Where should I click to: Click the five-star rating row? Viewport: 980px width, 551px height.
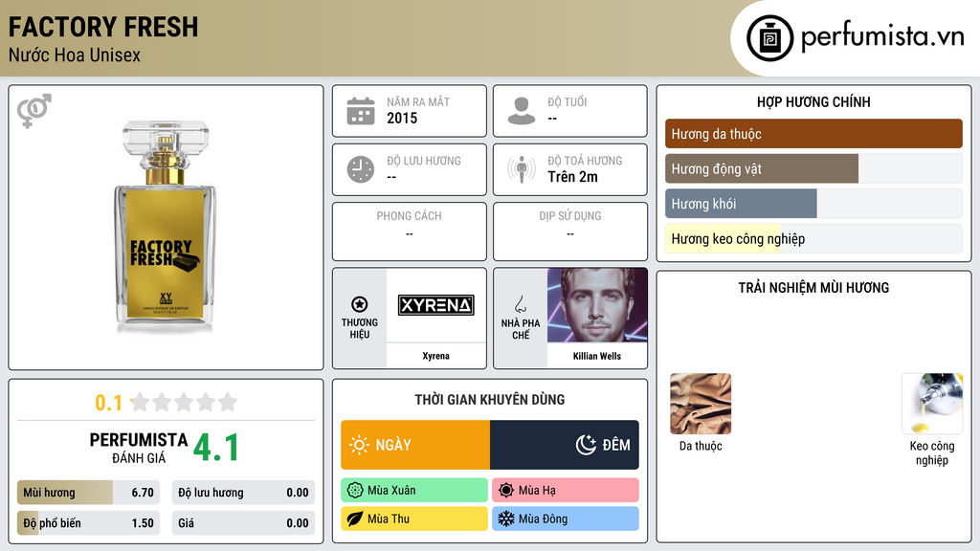[x=184, y=402]
